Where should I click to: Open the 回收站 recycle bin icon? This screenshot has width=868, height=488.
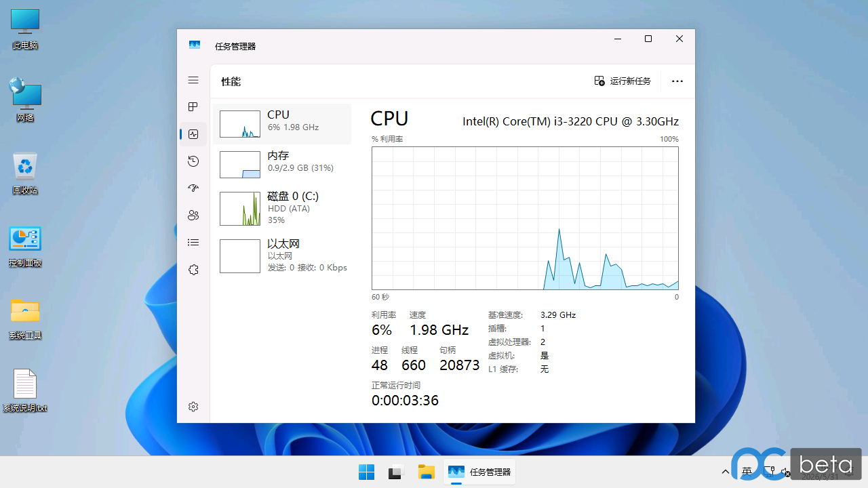pos(25,174)
